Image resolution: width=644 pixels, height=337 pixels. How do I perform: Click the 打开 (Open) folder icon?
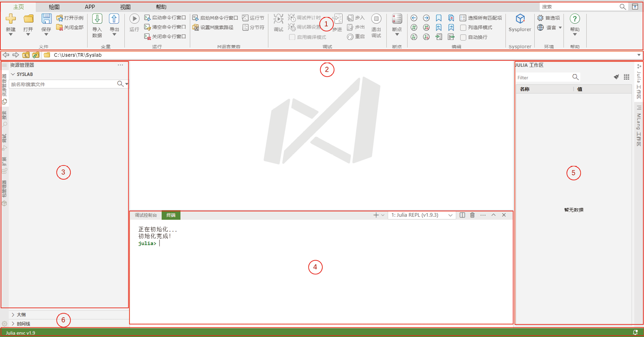pos(28,19)
